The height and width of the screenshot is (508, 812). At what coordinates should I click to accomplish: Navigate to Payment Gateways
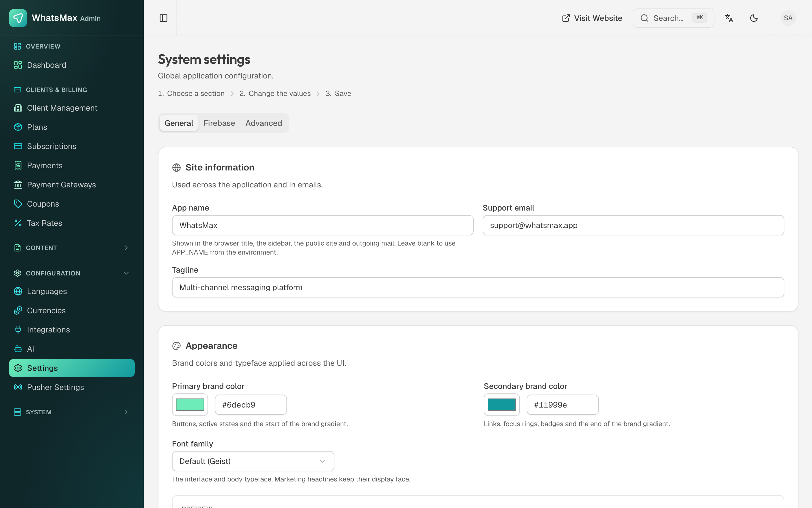[72, 185]
